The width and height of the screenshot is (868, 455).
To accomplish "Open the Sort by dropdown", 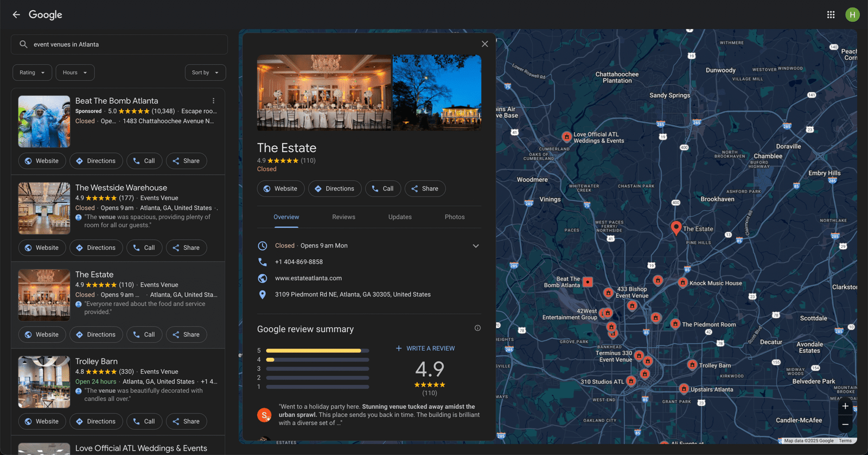I will (205, 73).
